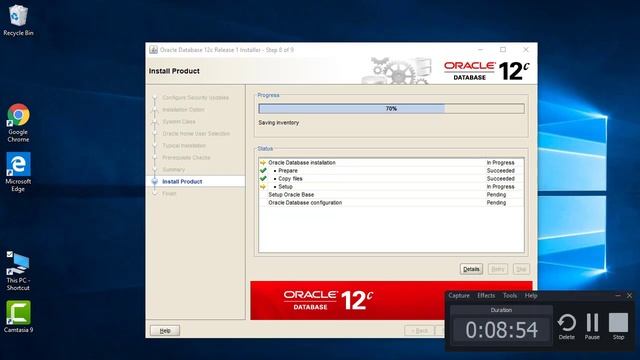
Task: Minimize the Oracle installer window
Action: point(480,50)
